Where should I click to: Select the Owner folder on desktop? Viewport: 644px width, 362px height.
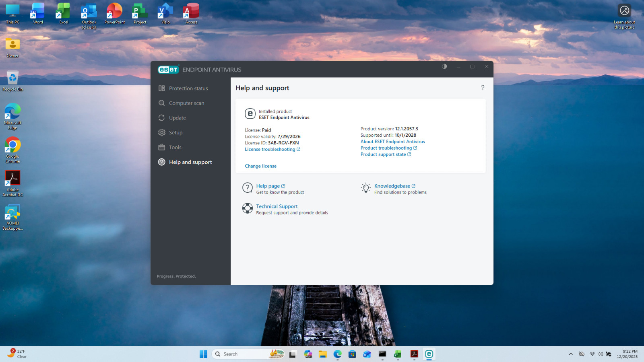[x=12, y=47]
